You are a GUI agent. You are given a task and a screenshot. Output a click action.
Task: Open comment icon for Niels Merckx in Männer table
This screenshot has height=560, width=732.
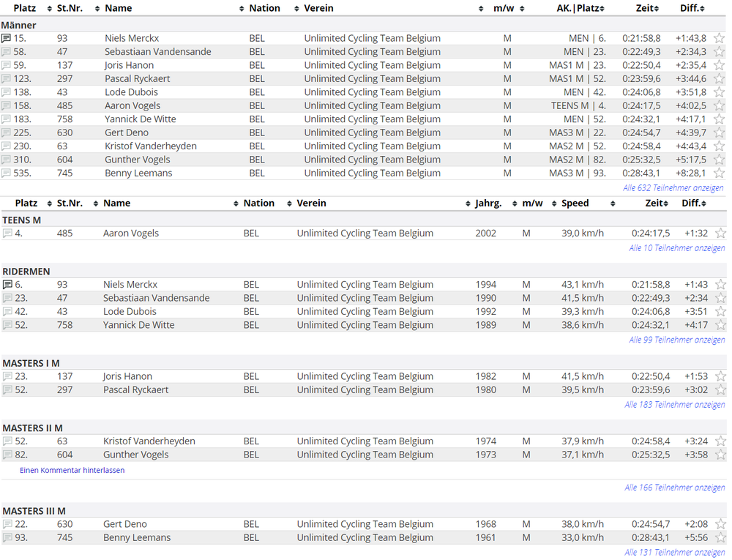tap(6, 38)
